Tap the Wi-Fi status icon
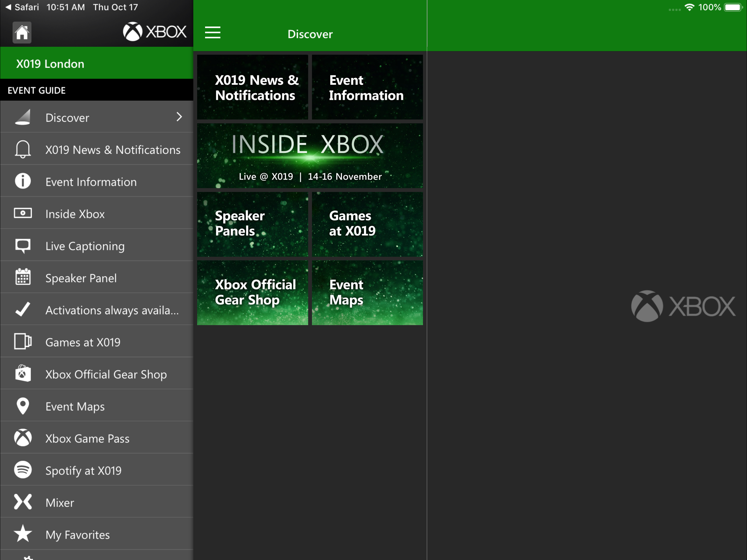Viewport: 747px width, 560px height. [x=689, y=7]
